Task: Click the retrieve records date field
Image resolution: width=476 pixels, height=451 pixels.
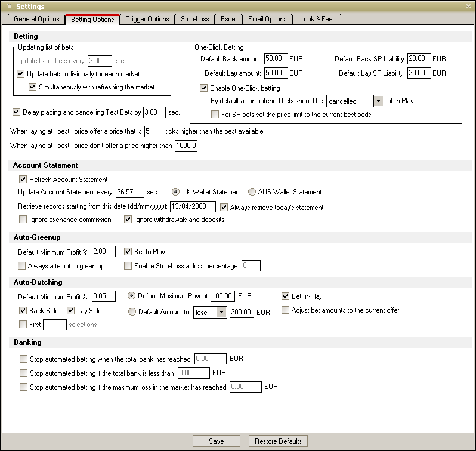Action: click(x=193, y=206)
